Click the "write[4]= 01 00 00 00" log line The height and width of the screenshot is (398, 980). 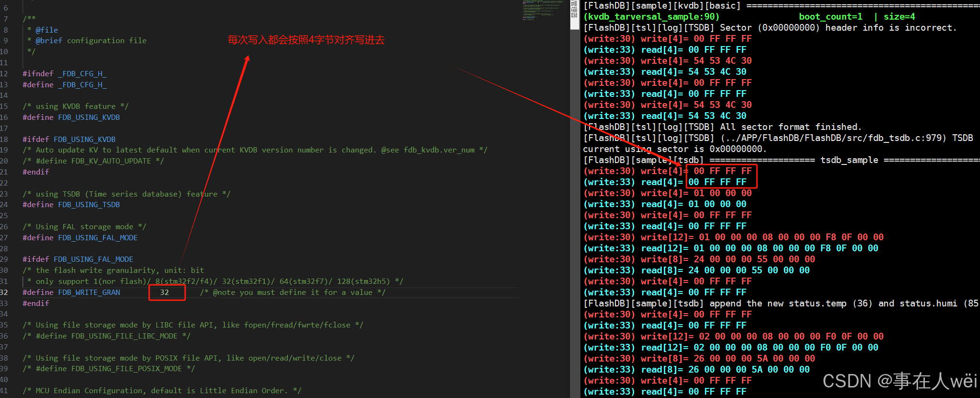click(668, 193)
